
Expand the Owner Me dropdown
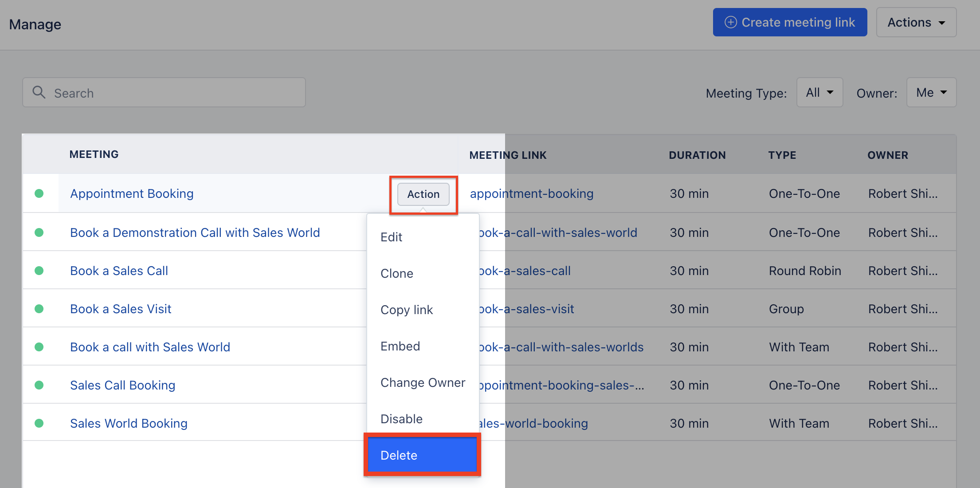931,92
